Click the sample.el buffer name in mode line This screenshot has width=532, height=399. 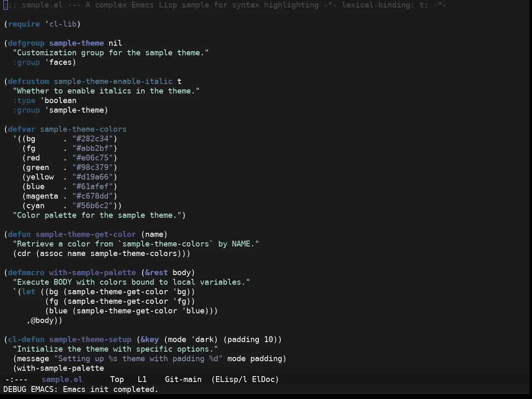(62, 379)
